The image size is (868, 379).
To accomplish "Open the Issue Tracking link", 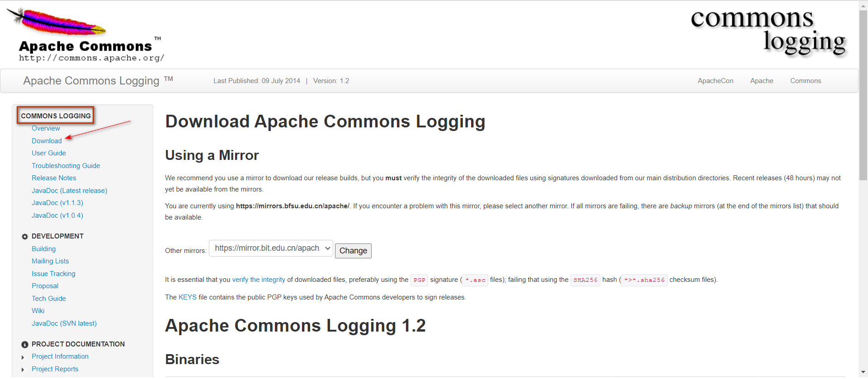I will coord(53,274).
